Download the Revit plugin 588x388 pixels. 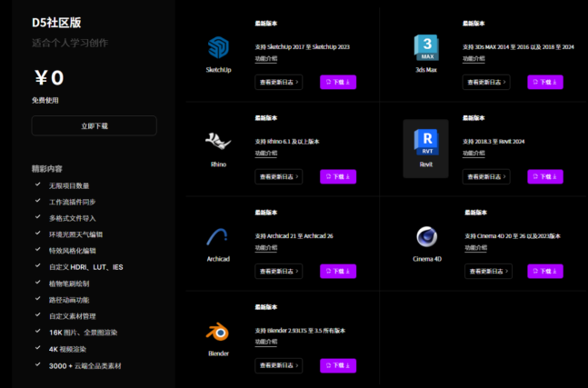click(544, 176)
